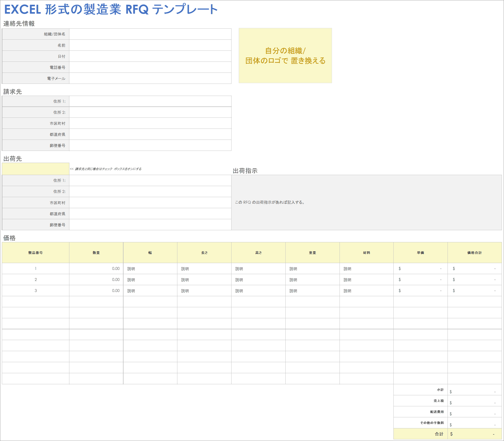Click the 合計 total cell
This screenshot has height=441, width=504.
pos(475,434)
